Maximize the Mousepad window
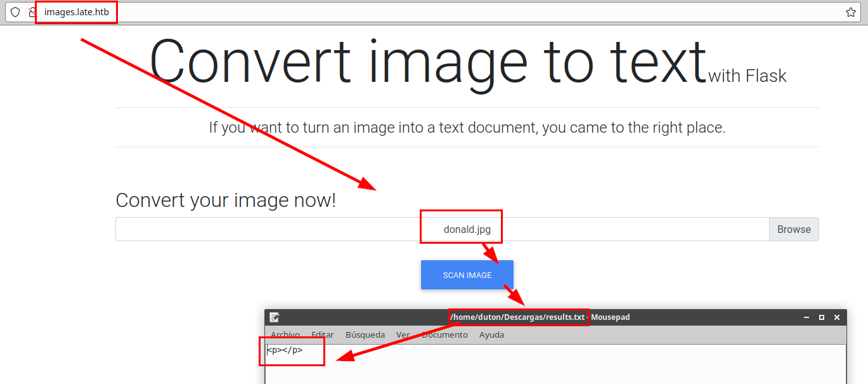Viewport: 868px width, 384px height. click(822, 317)
